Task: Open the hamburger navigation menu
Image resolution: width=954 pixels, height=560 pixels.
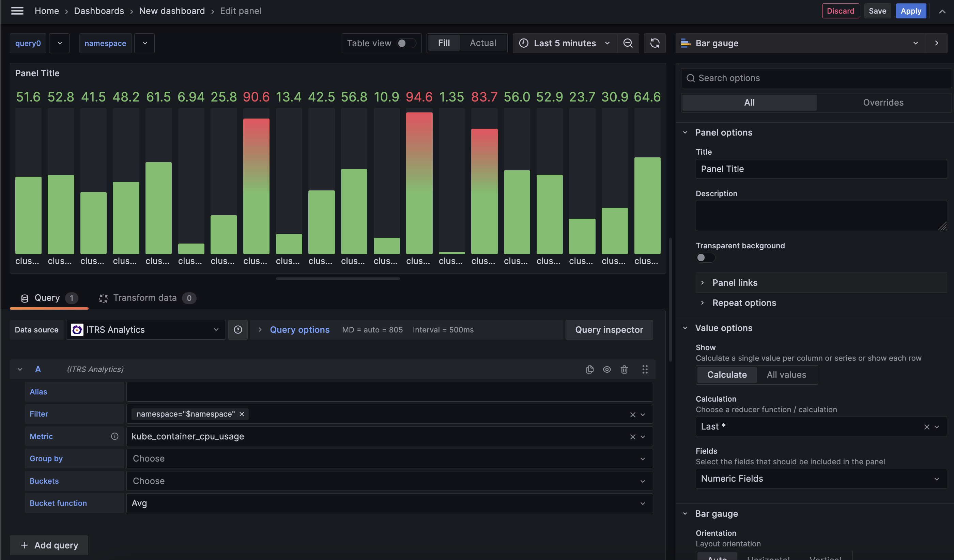Action: [17, 11]
